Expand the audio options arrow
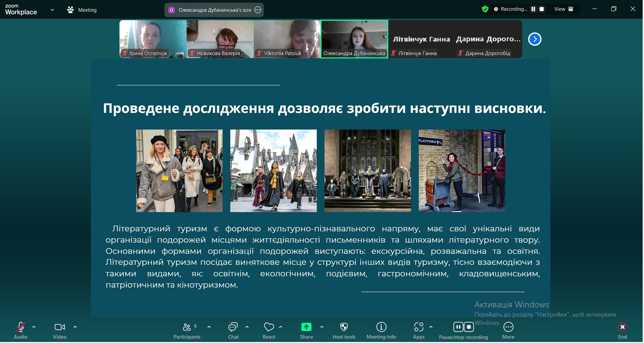The height and width of the screenshot is (343, 644). coord(34,327)
